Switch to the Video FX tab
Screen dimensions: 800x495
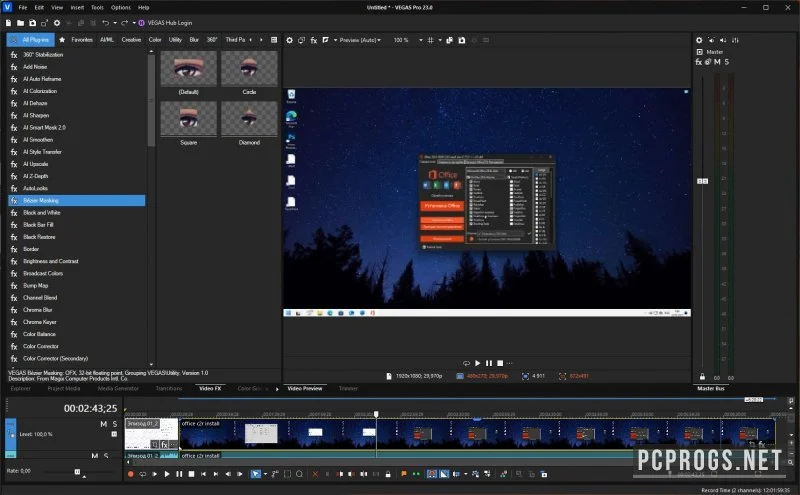click(210, 388)
